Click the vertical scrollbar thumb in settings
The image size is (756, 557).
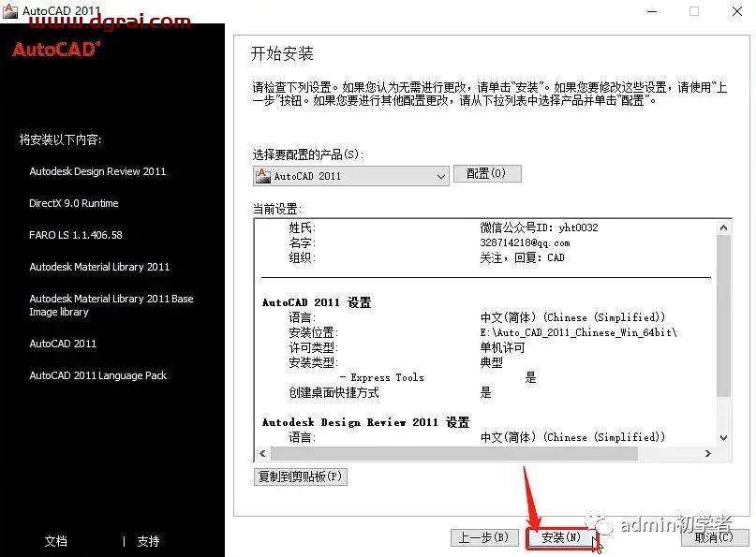click(723, 315)
